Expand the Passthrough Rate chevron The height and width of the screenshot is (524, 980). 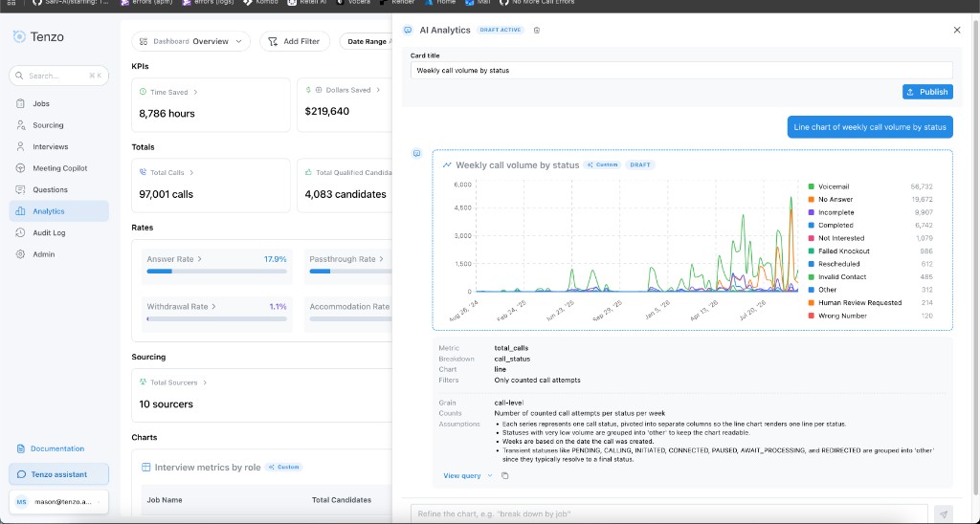coord(381,258)
